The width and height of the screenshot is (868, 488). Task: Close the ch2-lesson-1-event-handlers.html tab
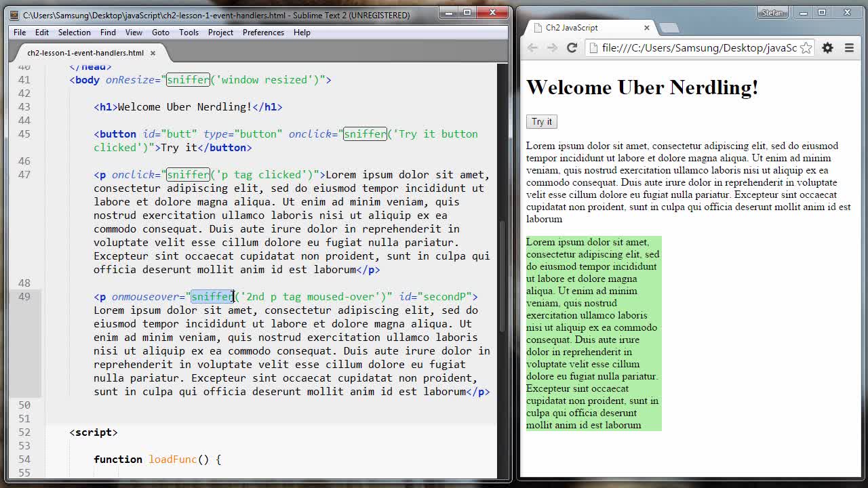coord(153,53)
